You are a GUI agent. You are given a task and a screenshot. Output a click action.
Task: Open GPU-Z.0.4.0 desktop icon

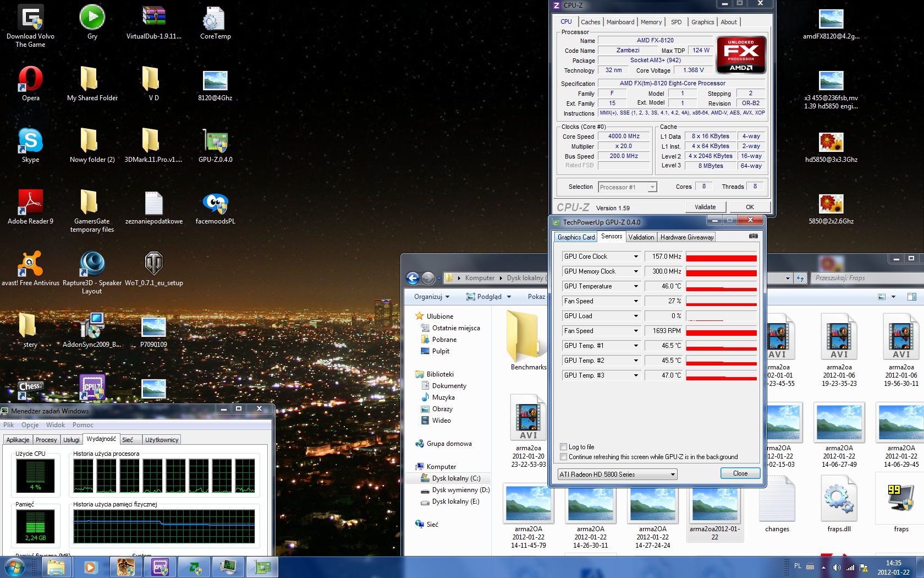pos(215,146)
